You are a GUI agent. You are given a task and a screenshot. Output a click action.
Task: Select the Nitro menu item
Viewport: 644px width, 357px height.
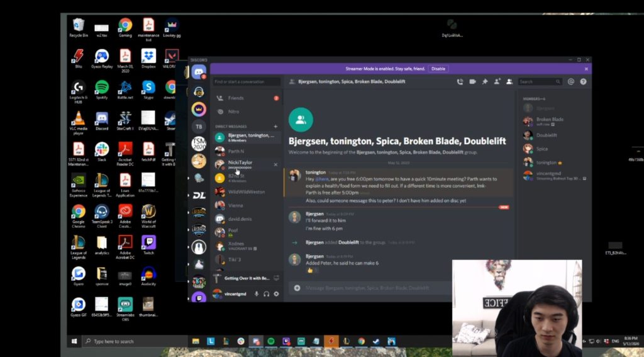point(233,112)
